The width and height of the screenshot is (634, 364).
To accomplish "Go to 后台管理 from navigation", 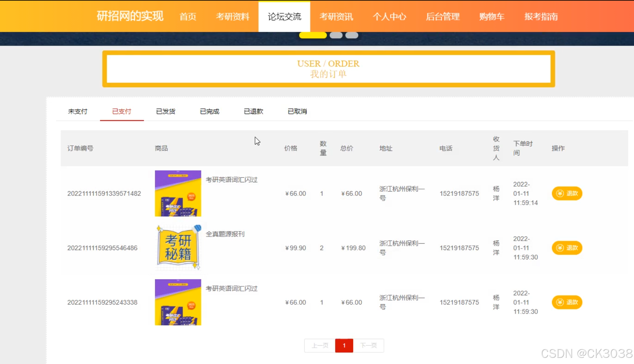I will tap(443, 17).
